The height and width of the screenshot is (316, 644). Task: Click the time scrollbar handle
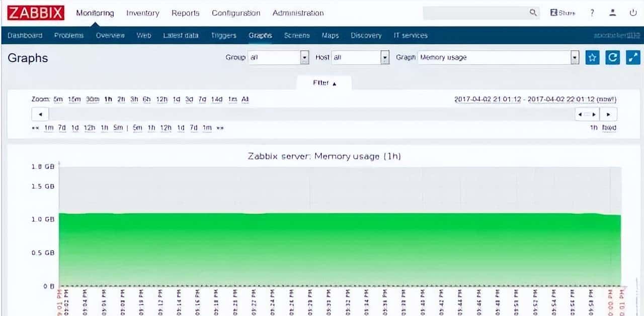(x=587, y=114)
